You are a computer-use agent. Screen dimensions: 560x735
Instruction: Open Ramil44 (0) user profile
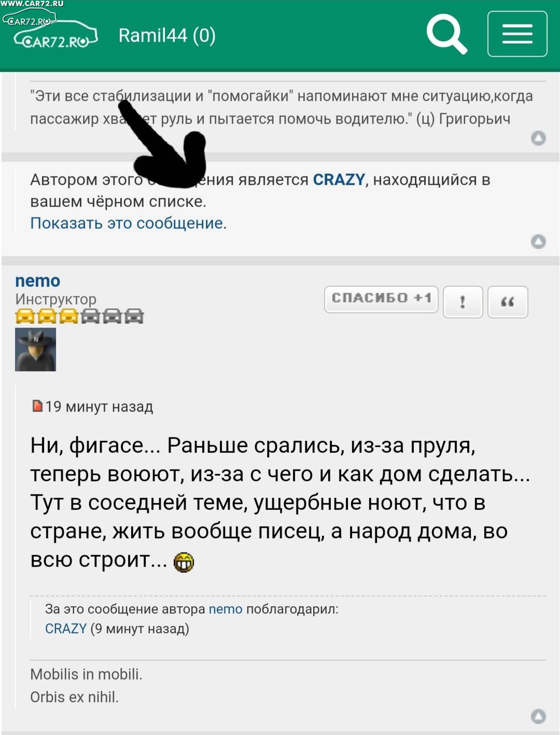167,35
